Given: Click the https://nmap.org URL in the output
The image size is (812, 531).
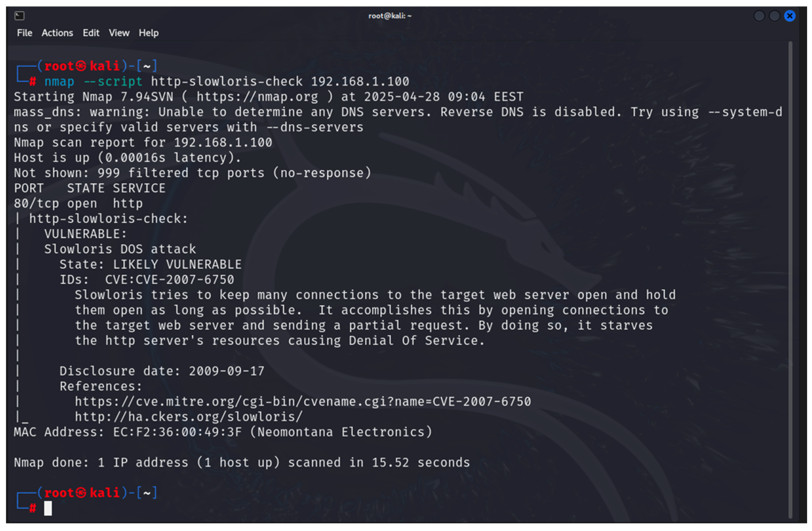Looking at the screenshot, I should (257, 97).
